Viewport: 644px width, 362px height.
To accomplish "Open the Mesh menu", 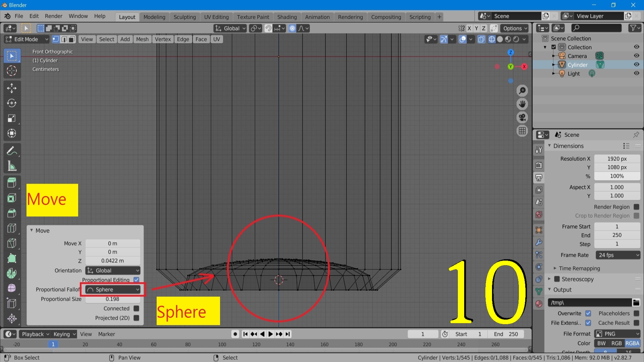I will (142, 39).
